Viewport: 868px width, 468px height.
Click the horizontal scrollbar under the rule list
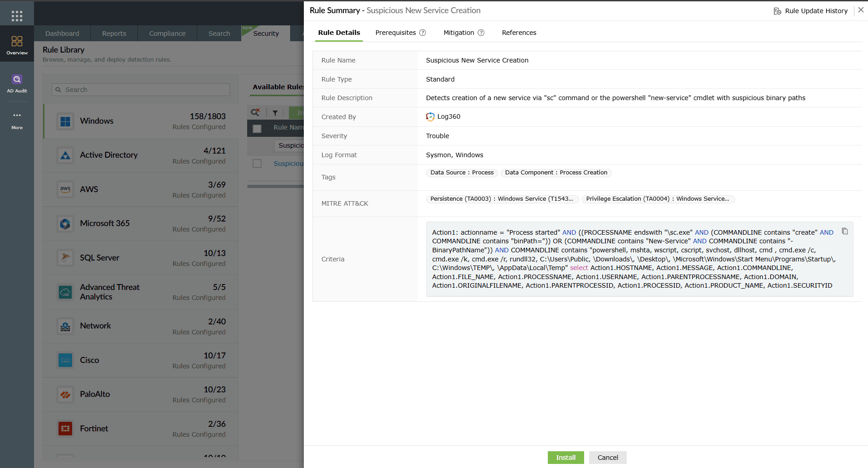(275, 186)
